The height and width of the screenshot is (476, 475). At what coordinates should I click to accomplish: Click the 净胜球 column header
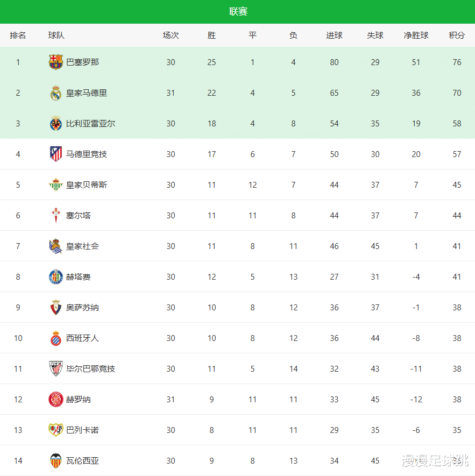tap(416, 35)
